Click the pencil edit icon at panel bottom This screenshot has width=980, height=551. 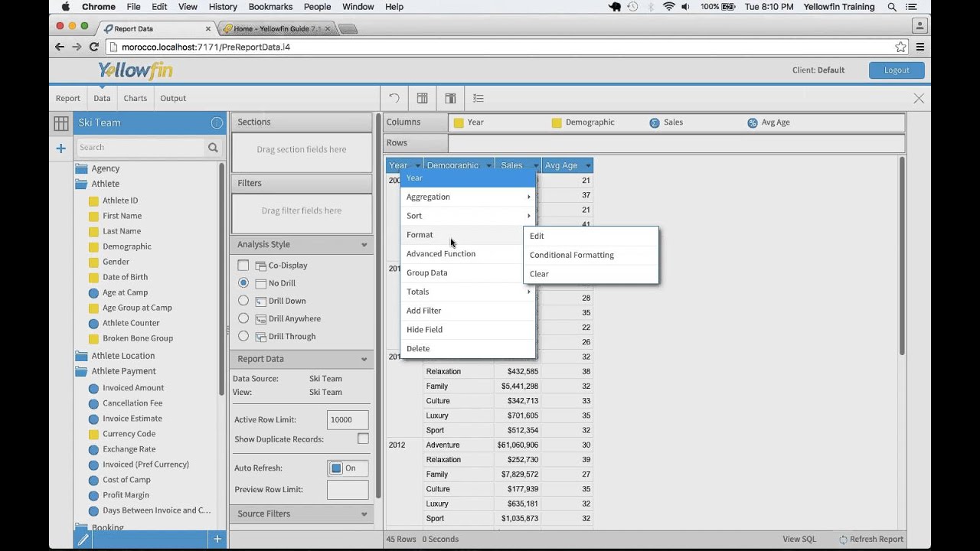pyautogui.click(x=83, y=540)
